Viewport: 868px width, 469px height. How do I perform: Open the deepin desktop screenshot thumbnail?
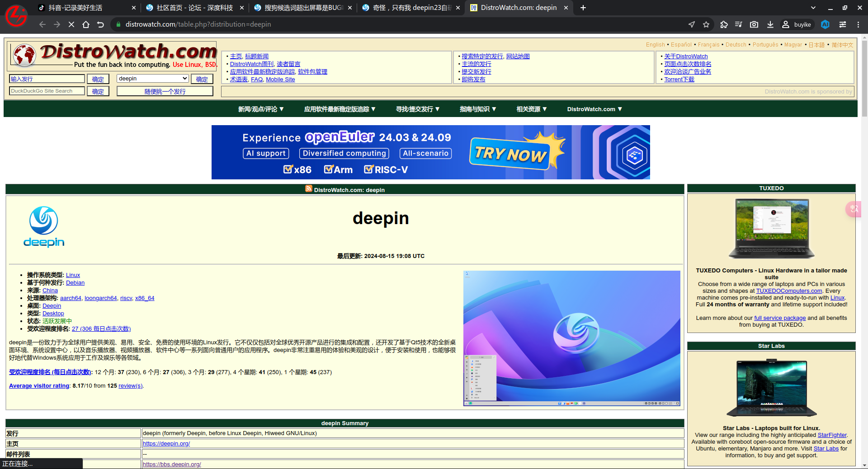(572, 338)
